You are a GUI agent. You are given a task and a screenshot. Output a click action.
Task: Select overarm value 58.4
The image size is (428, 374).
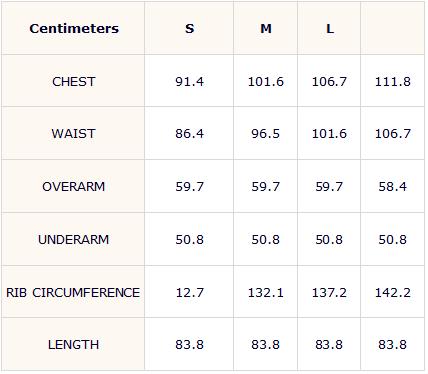click(393, 186)
